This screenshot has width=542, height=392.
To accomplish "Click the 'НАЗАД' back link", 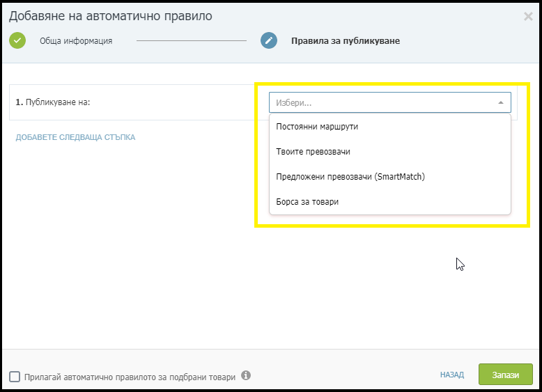I will pos(451,375).
